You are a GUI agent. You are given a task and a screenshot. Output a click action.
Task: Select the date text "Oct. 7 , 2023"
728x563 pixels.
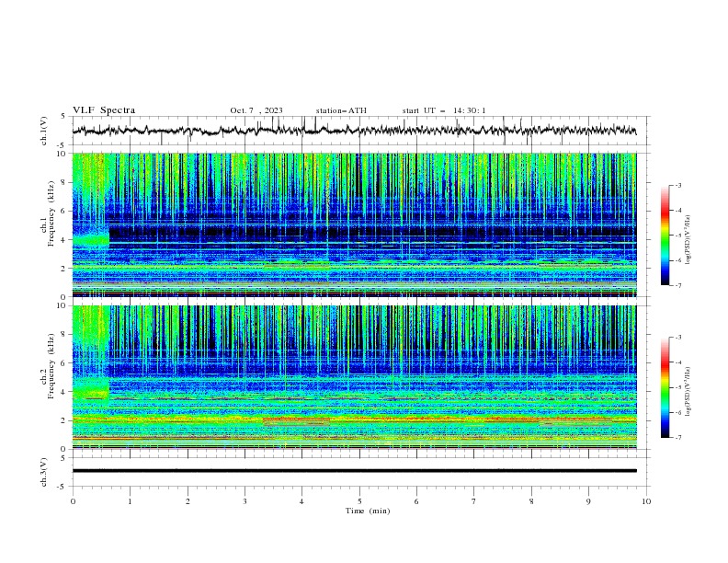pos(256,110)
